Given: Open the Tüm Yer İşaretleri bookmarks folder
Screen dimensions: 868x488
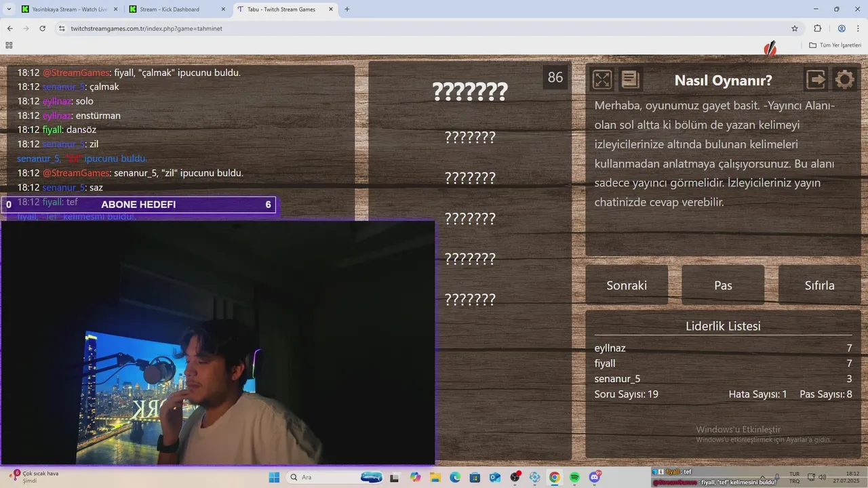Looking at the screenshot, I should click(x=835, y=45).
